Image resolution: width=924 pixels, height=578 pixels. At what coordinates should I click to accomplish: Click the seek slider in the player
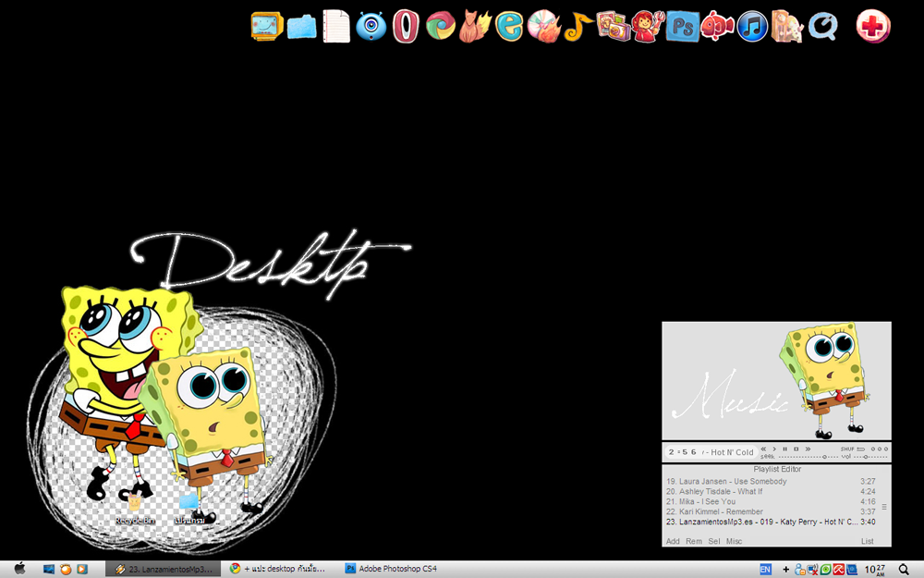[x=808, y=457]
